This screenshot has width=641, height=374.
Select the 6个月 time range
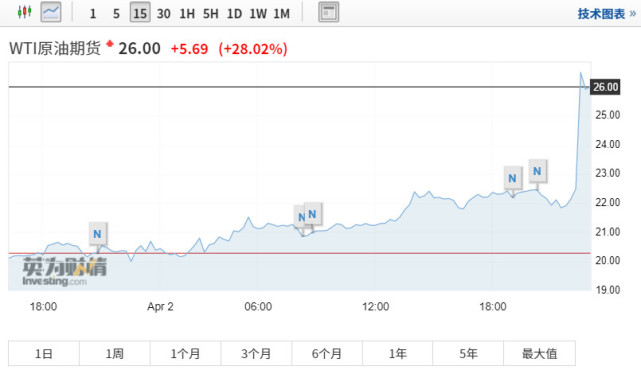(327, 353)
